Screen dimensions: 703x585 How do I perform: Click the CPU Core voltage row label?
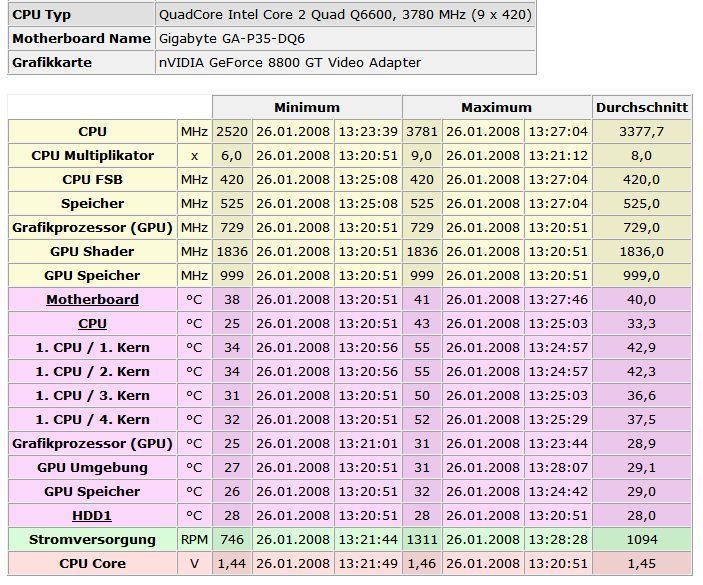pyautogui.click(x=92, y=563)
